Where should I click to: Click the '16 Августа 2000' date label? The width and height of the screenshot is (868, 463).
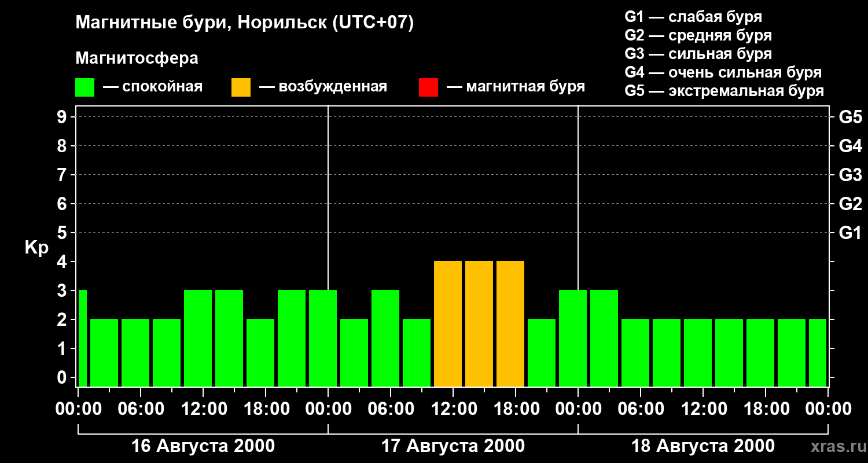[x=203, y=446]
